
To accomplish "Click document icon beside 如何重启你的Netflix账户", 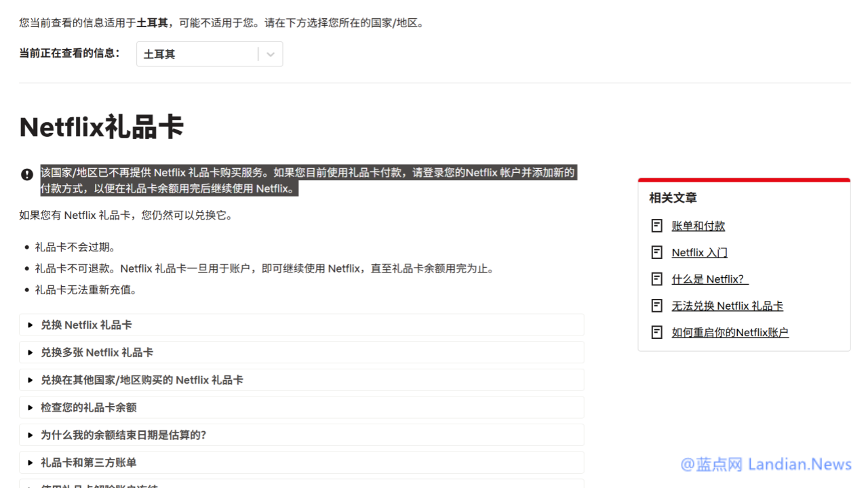I will click(x=656, y=332).
